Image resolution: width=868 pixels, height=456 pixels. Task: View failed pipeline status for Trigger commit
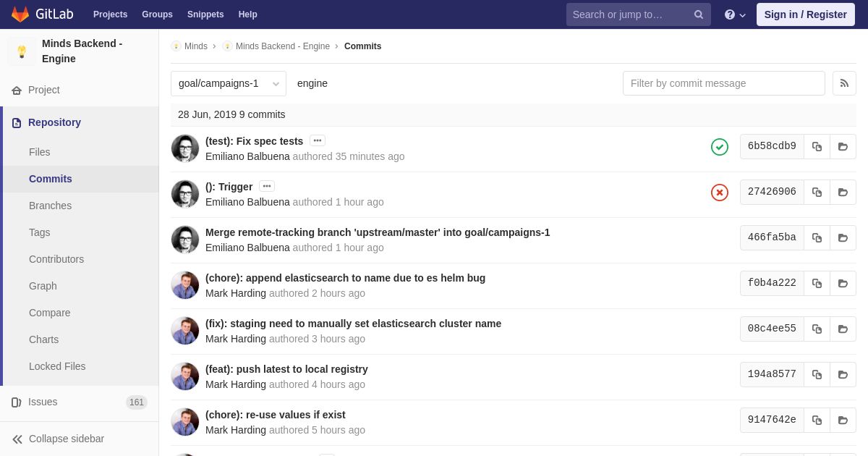(x=720, y=193)
